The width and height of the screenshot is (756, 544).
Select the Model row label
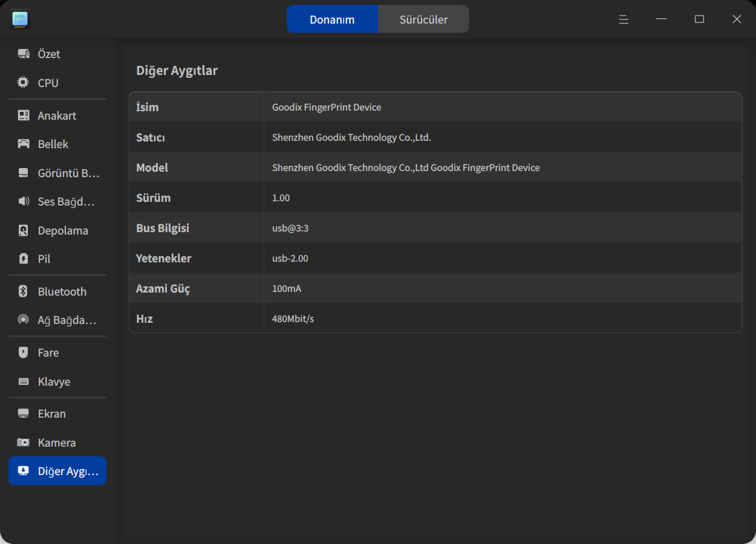click(152, 167)
